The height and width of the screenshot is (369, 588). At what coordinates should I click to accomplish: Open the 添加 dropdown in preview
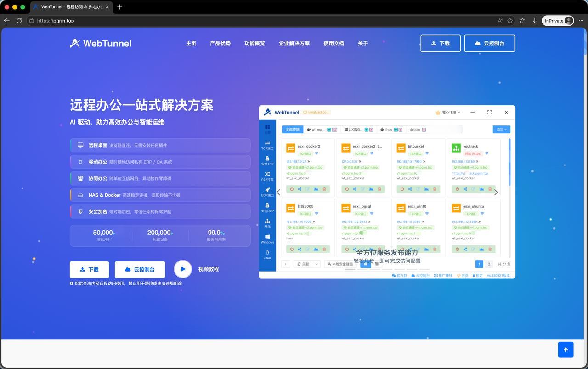pyautogui.click(x=501, y=130)
